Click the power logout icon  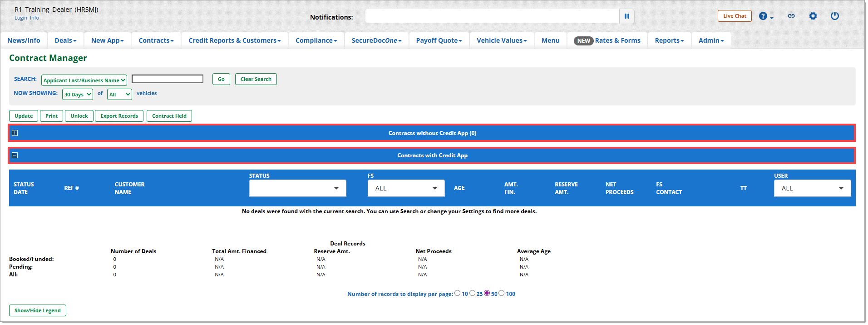tap(834, 16)
